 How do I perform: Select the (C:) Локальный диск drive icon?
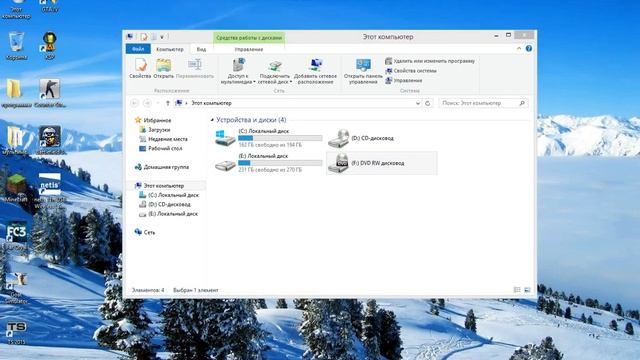coord(225,138)
